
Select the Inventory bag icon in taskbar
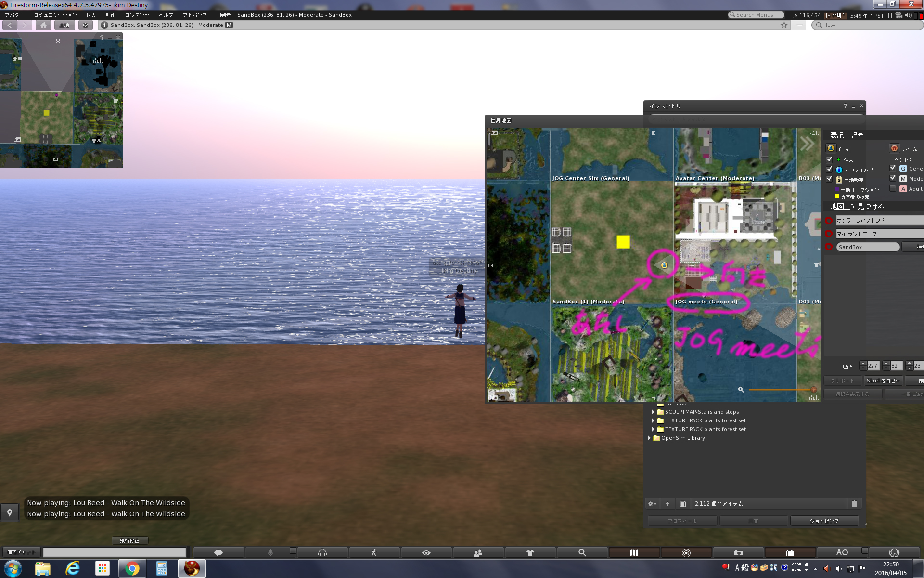(790, 552)
